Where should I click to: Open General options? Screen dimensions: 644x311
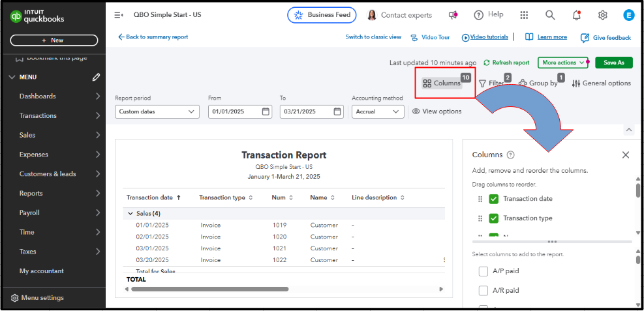[602, 83]
